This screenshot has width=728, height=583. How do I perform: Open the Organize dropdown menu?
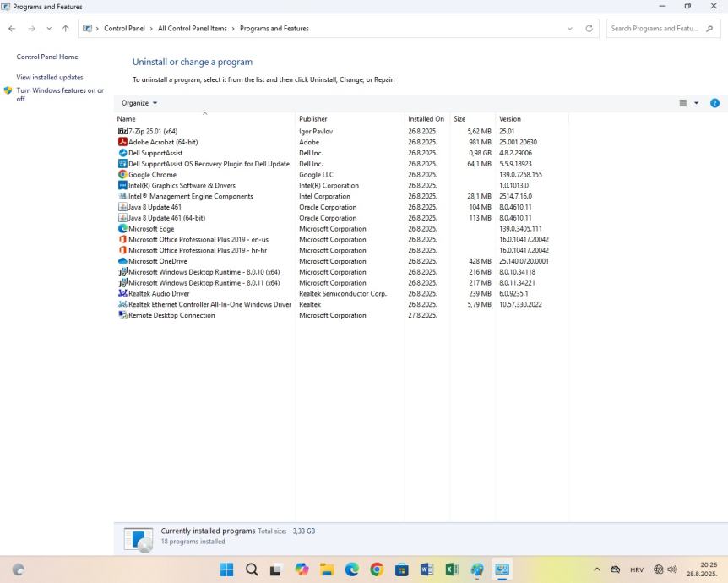(139, 103)
